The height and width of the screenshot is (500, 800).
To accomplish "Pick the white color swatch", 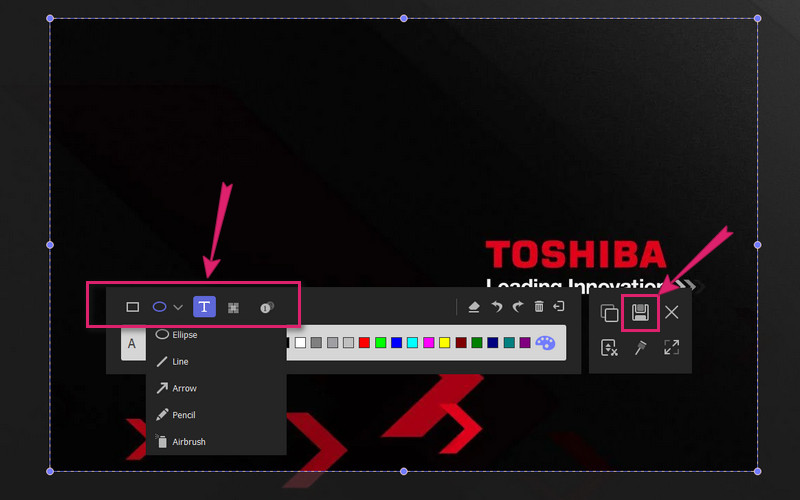I will coord(301,343).
